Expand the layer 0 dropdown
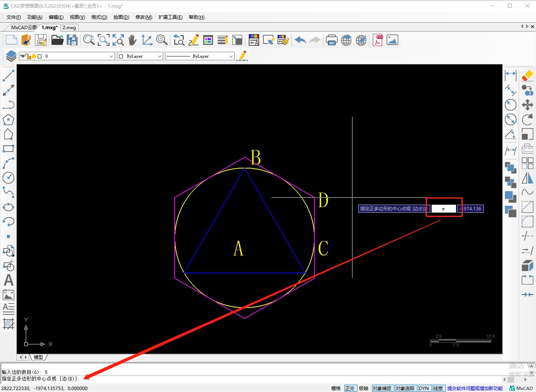Screen dimensions: 536x392 (x=111, y=56)
